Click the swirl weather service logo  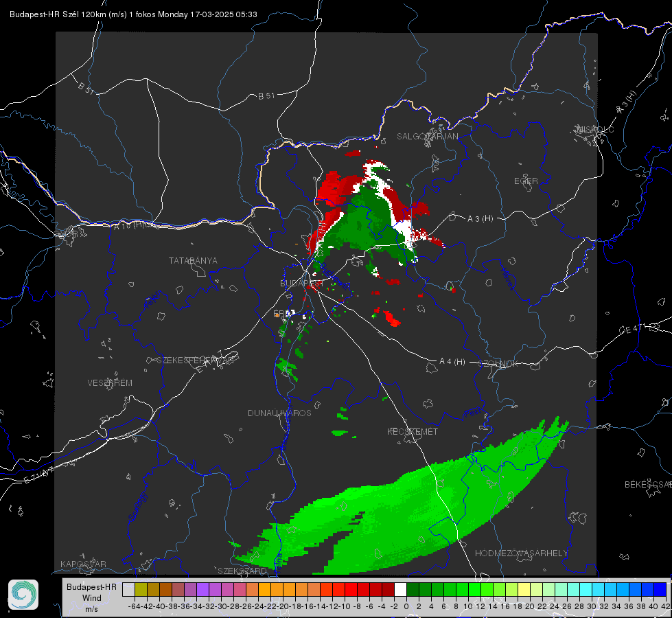point(23,595)
